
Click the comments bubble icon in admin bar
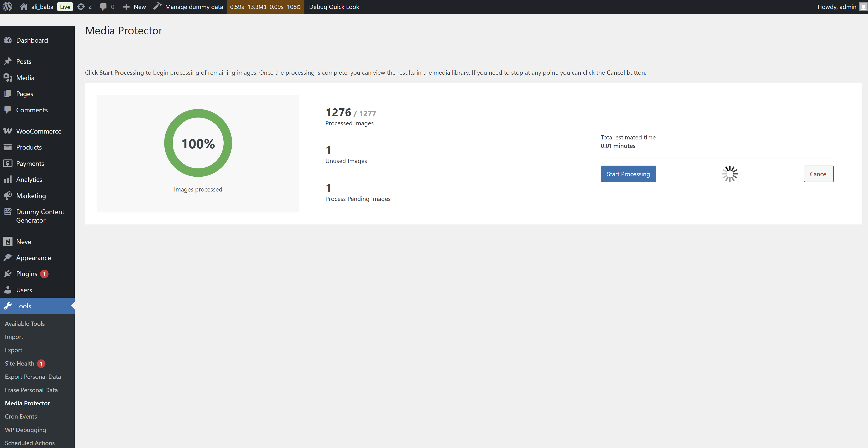pos(103,7)
